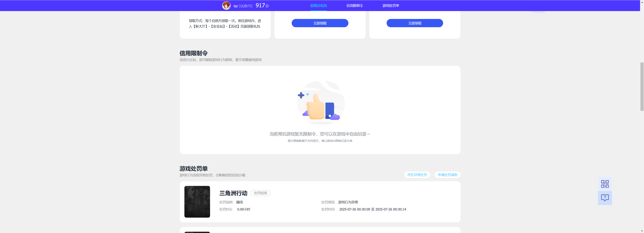Screen dimensions: 644x233
Task: Click the 信用限制令 section heading
Action: (x=194, y=53)
